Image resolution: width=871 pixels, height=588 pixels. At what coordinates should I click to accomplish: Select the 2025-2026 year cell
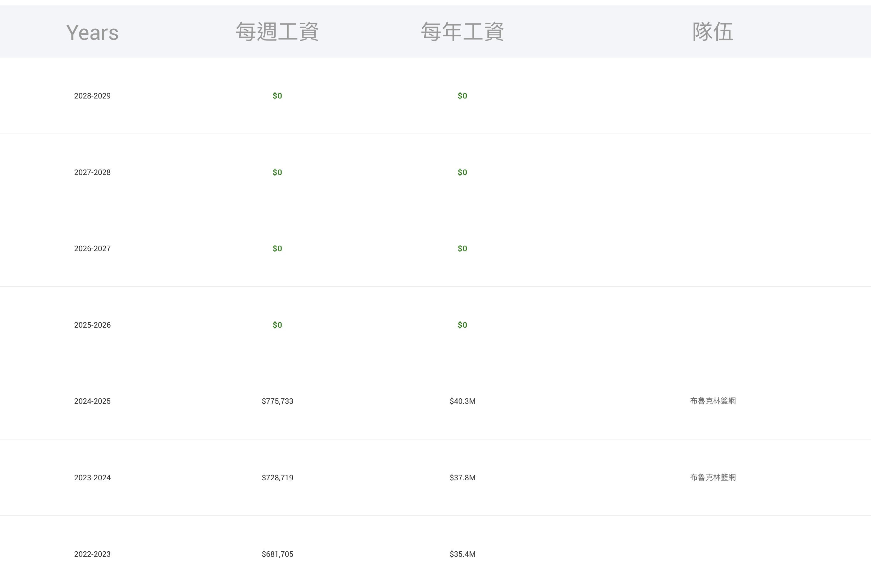[x=92, y=325]
